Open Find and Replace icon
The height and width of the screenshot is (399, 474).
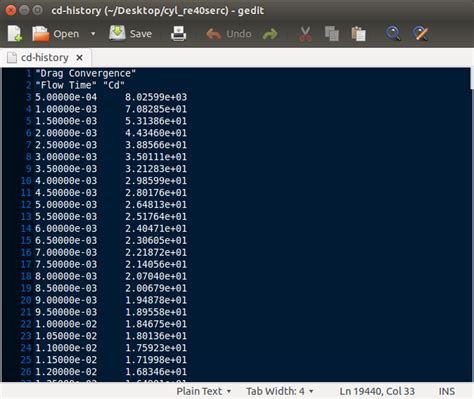pos(420,34)
